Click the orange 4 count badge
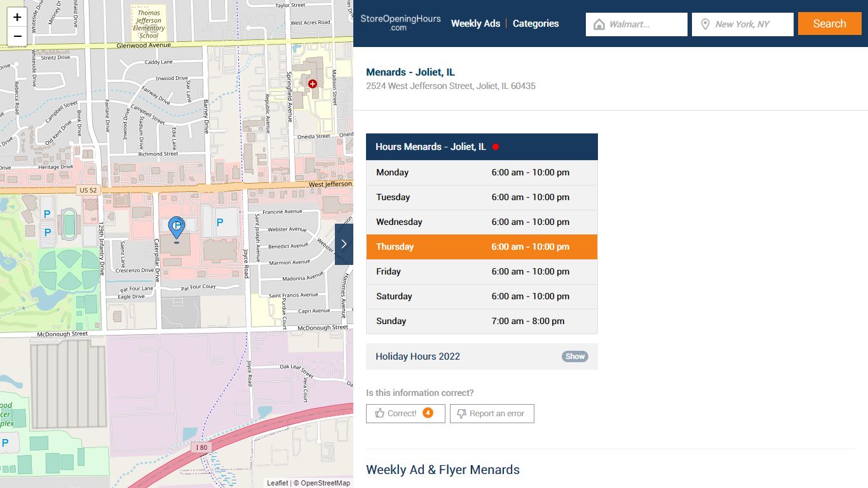Viewport: 868px width, 488px height. coord(428,413)
